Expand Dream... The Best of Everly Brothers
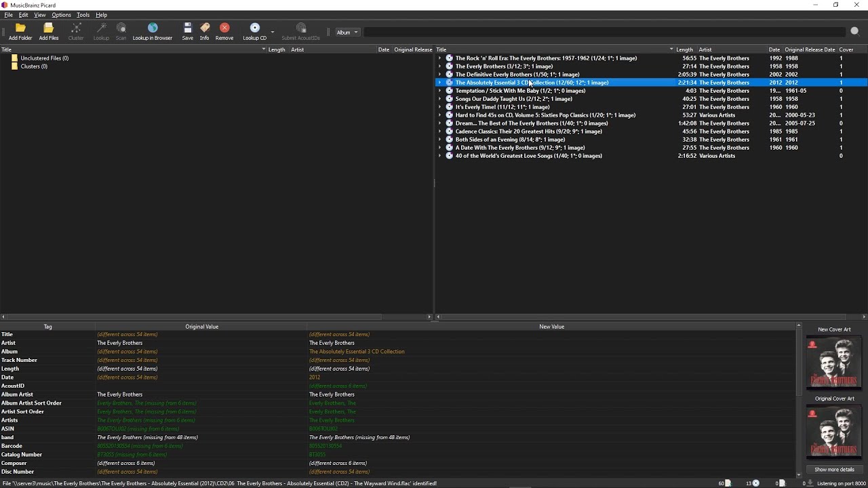The width and height of the screenshot is (868, 488). point(439,123)
